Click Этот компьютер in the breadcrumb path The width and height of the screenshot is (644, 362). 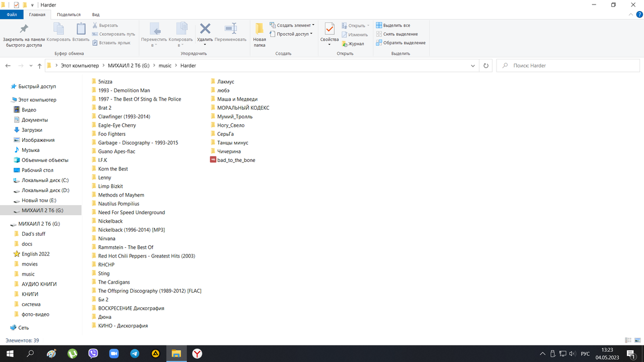80,65
